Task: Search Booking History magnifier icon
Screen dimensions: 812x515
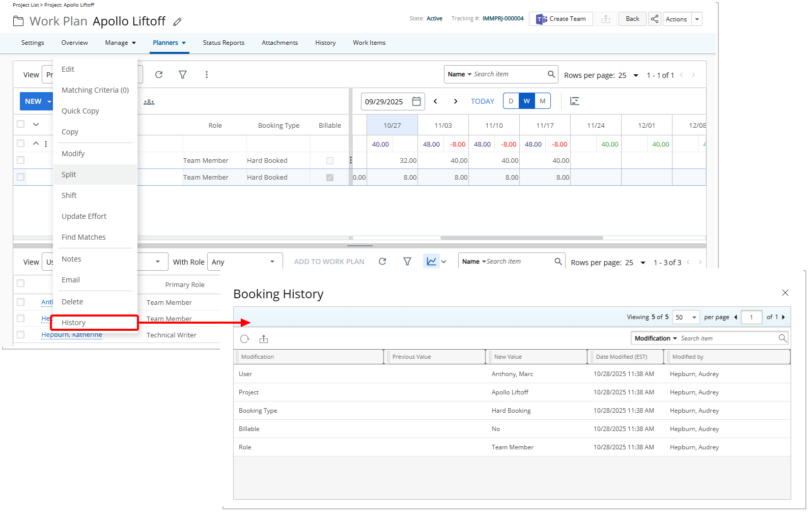Action: [x=782, y=338]
